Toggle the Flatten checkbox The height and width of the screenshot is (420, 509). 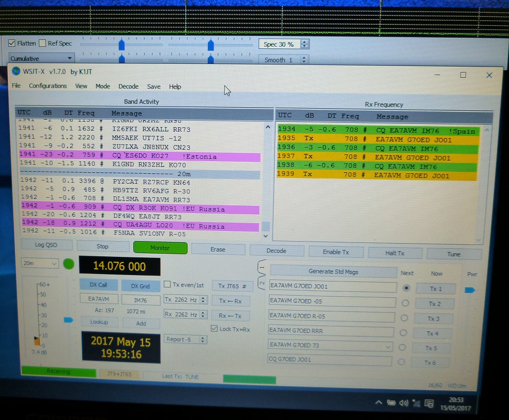(x=12, y=43)
